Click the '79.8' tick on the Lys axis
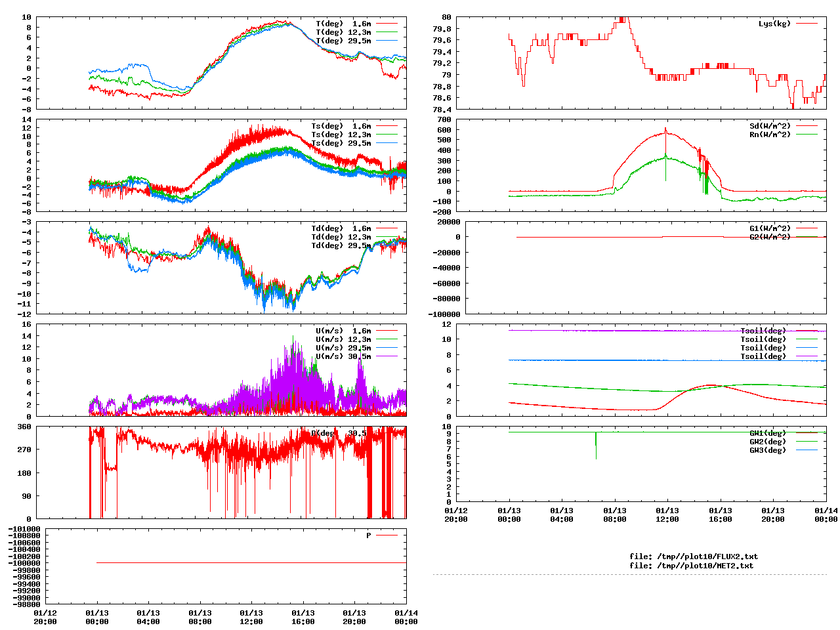Screen dimensions: 840x630 442,29
